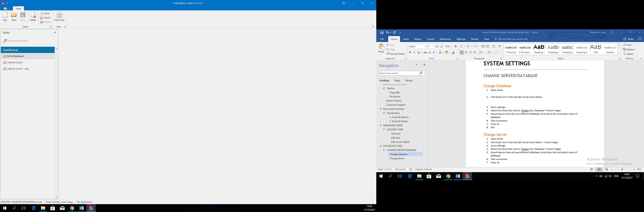Viewport: 644px width, 212px height.
Task: Click Format Painter in Word's clipboard
Action: click(x=395, y=54)
